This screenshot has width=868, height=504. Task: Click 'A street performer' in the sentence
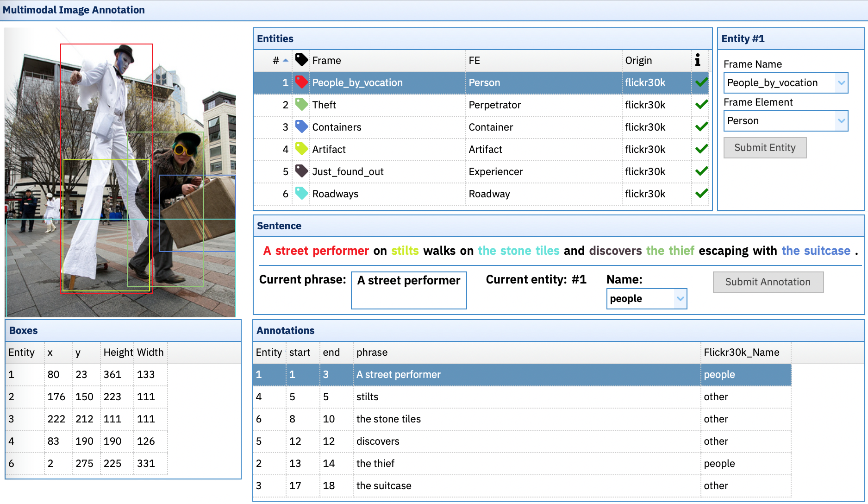click(x=316, y=251)
